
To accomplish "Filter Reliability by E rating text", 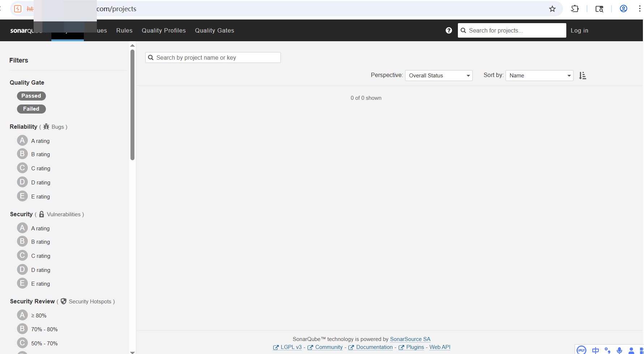I will click(x=40, y=197).
